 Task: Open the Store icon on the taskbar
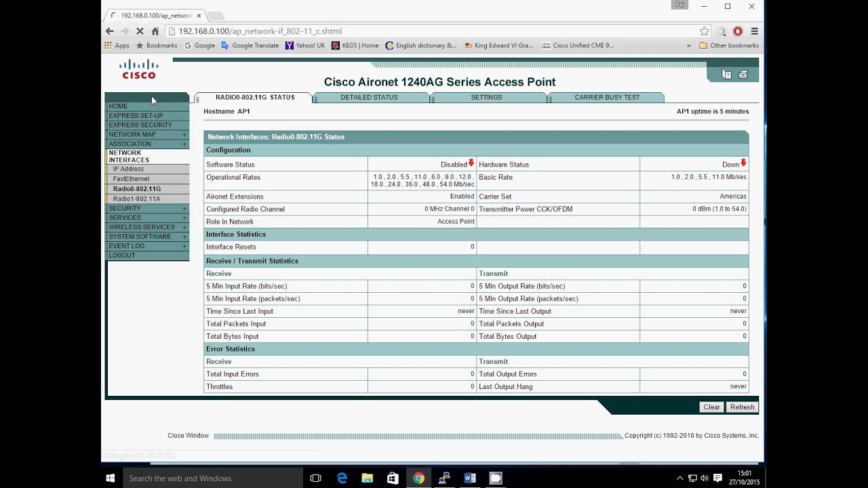click(x=393, y=478)
